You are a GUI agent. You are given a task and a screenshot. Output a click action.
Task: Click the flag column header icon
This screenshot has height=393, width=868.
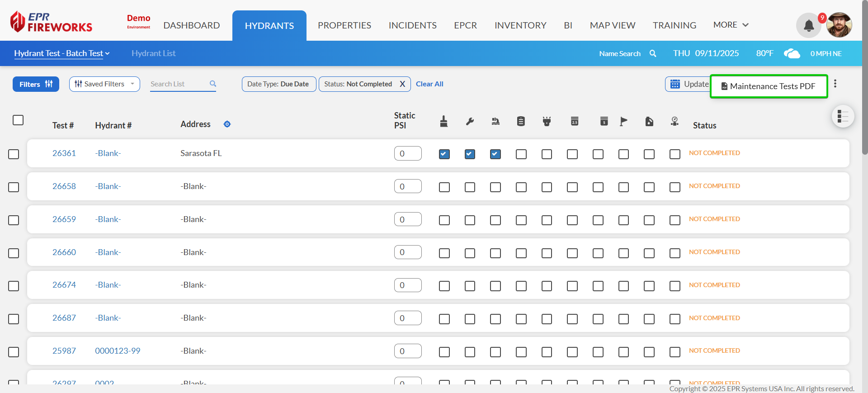(623, 121)
